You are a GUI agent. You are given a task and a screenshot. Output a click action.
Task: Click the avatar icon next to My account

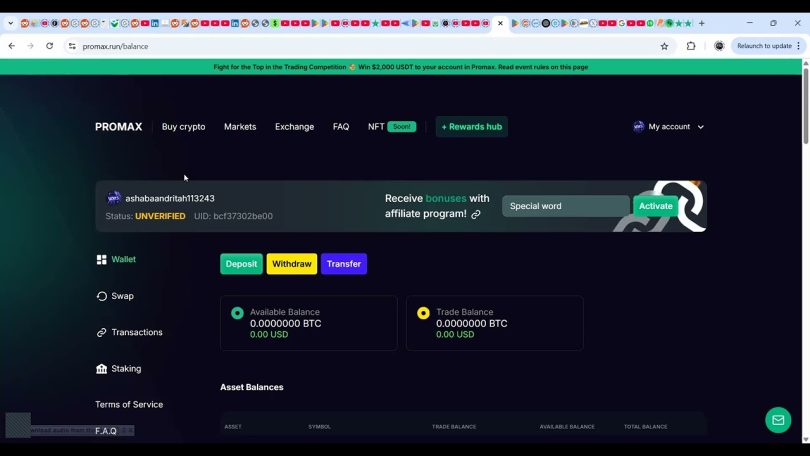638,127
